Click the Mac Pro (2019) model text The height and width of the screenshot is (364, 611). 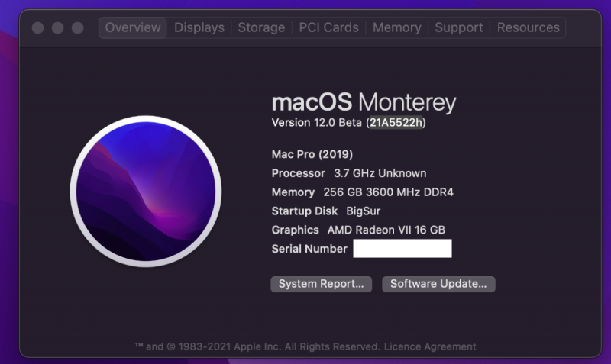312,155
